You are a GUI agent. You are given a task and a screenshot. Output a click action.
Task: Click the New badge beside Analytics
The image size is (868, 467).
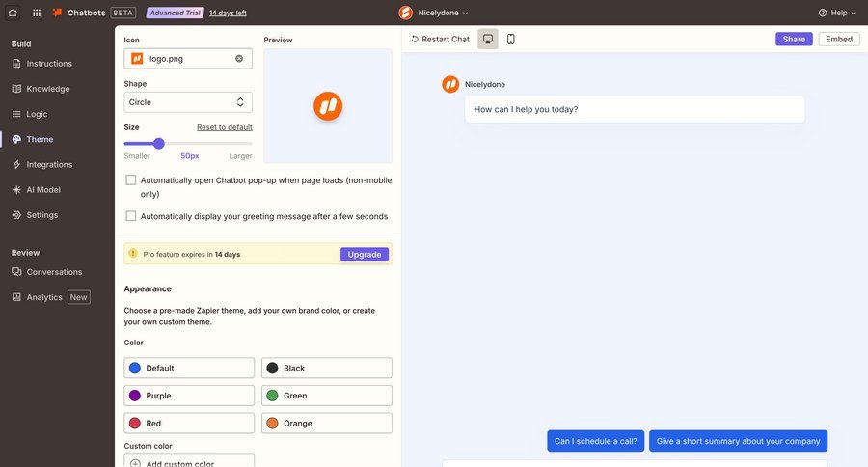pyautogui.click(x=79, y=297)
